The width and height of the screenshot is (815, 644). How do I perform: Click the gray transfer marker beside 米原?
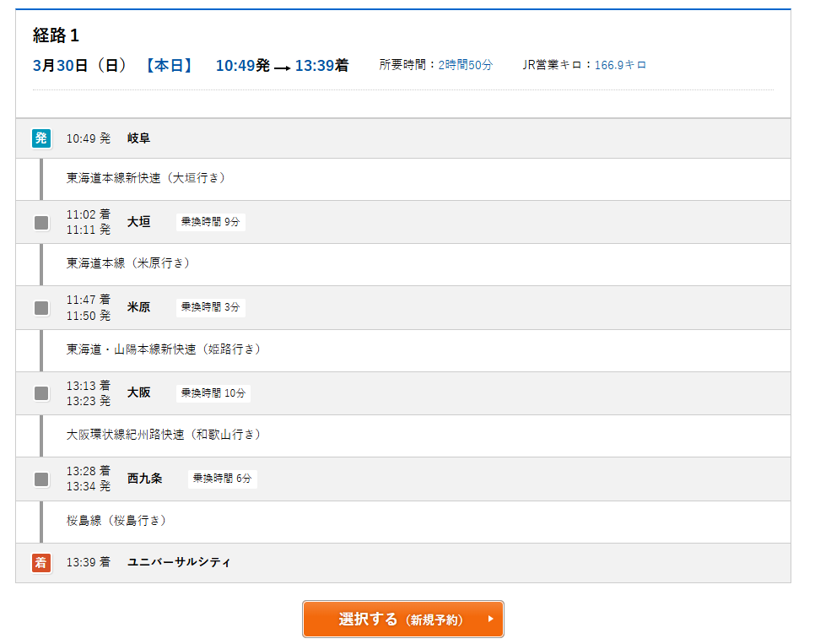coord(41,308)
